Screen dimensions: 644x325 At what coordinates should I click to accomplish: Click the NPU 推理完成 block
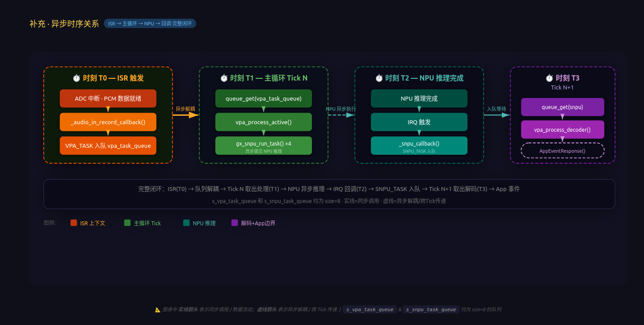(x=419, y=98)
